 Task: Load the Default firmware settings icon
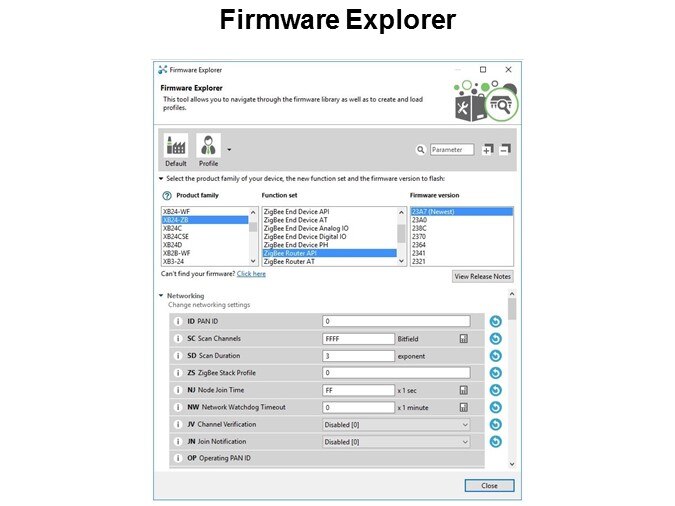[x=175, y=148]
